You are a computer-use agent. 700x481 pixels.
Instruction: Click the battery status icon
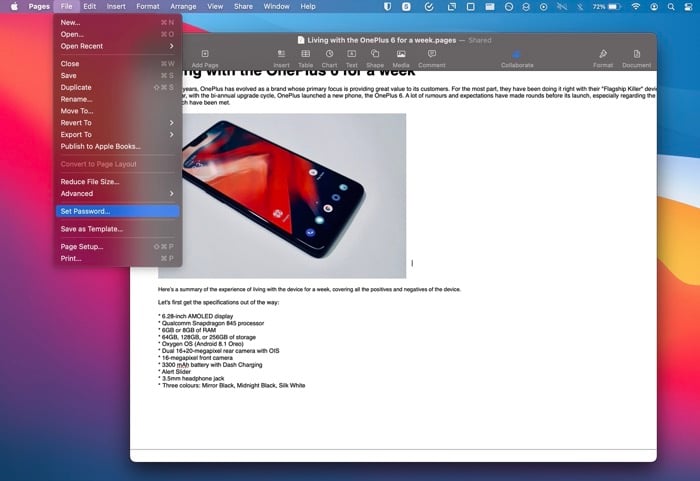[x=615, y=7]
